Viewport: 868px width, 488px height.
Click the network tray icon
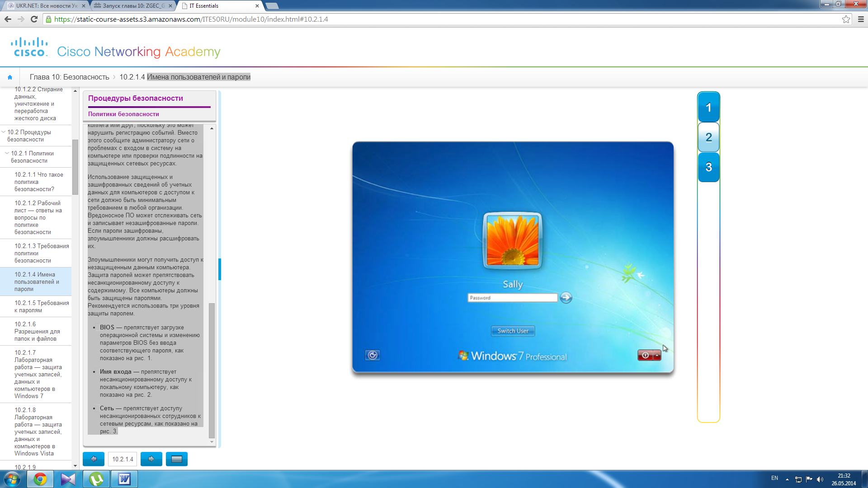click(798, 479)
